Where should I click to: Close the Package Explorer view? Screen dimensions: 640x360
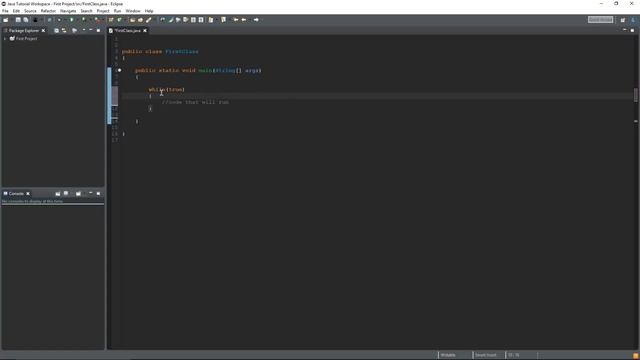point(43,31)
